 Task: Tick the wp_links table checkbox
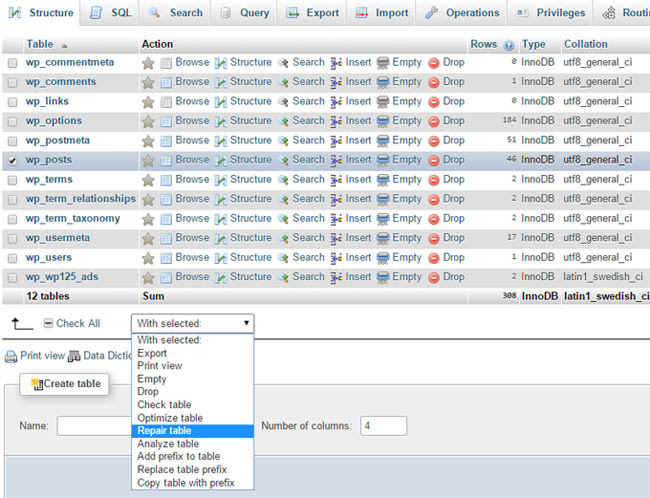pos(12,102)
